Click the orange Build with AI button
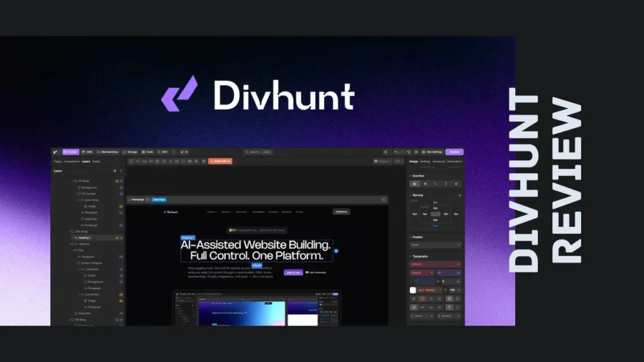 point(220,162)
